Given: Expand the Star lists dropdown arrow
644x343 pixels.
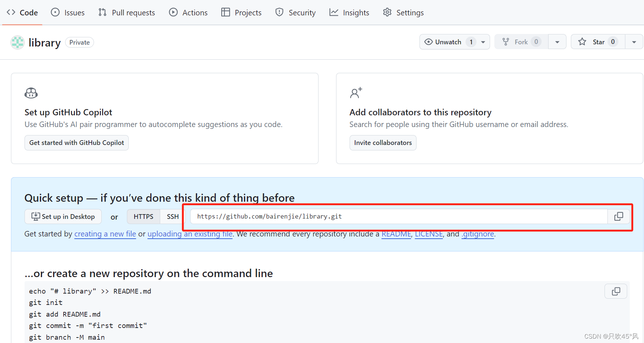Looking at the screenshot, I should [634, 42].
